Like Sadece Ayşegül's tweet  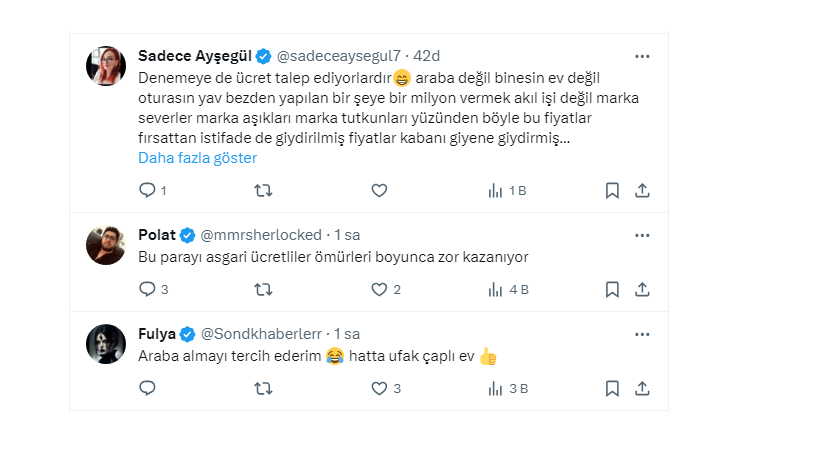click(x=379, y=190)
